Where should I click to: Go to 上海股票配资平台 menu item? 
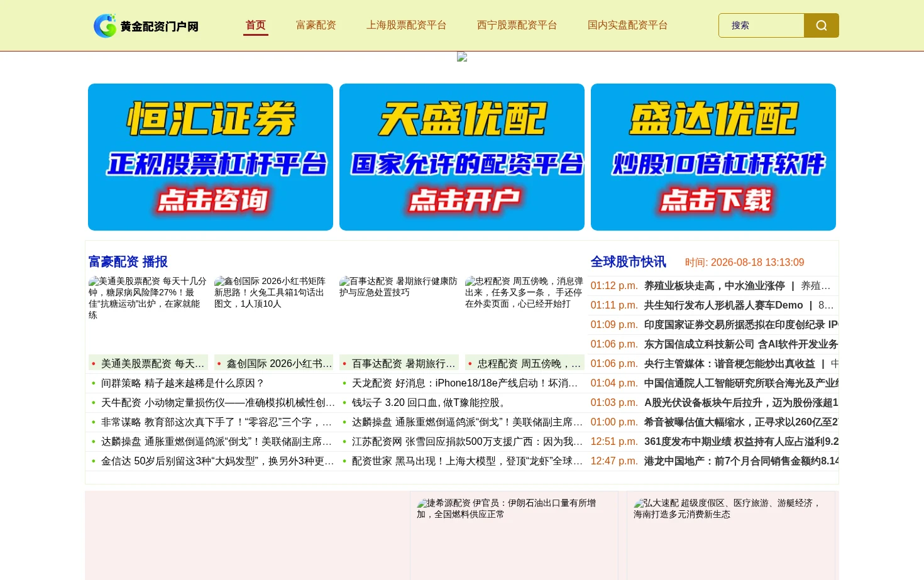pos(407,25)
